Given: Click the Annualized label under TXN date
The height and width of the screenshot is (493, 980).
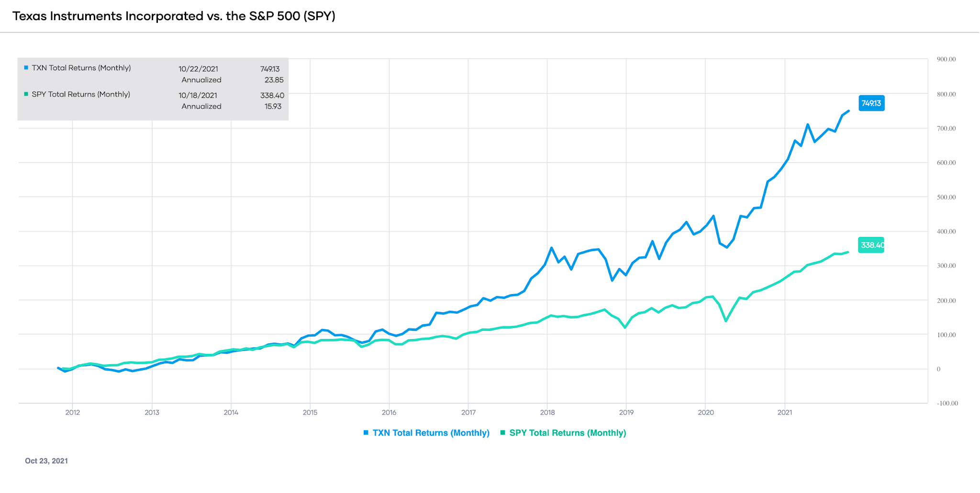Looking at the screenshot, I should pyautogui.click(x=201, y=80).
